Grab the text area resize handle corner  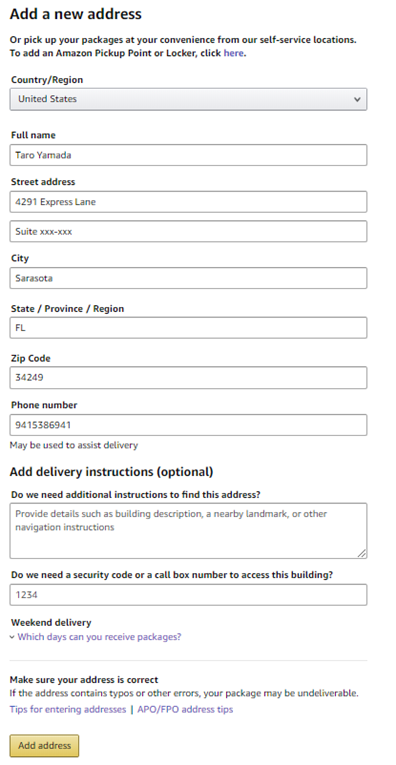tap(362, 553)
